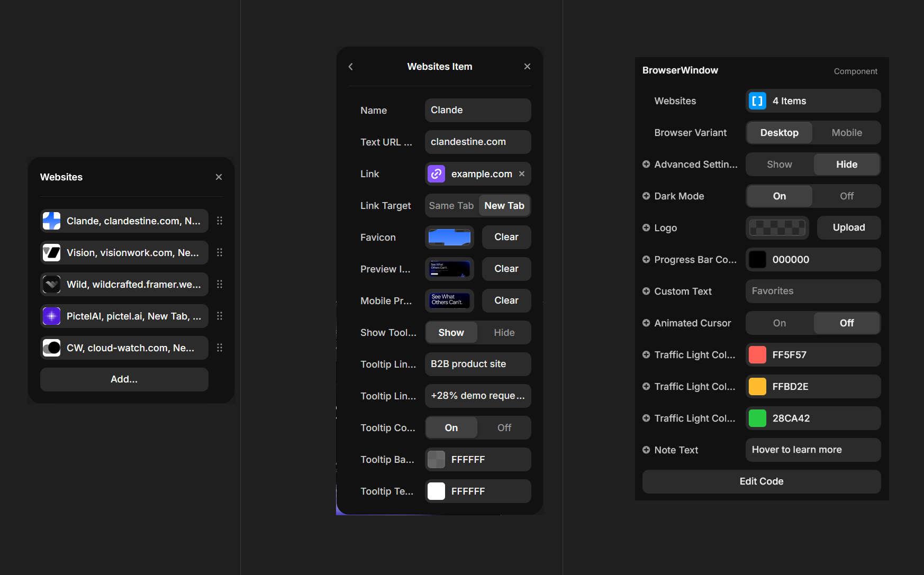Turn off Dark Mode
Screen dimensions: 924x575
click(x=846, y=196)
